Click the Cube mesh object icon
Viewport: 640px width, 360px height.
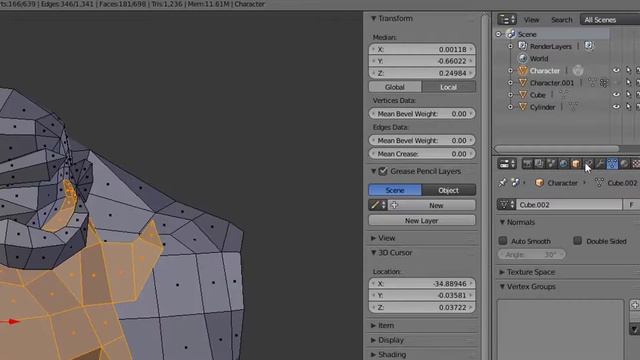pos(522,95)
